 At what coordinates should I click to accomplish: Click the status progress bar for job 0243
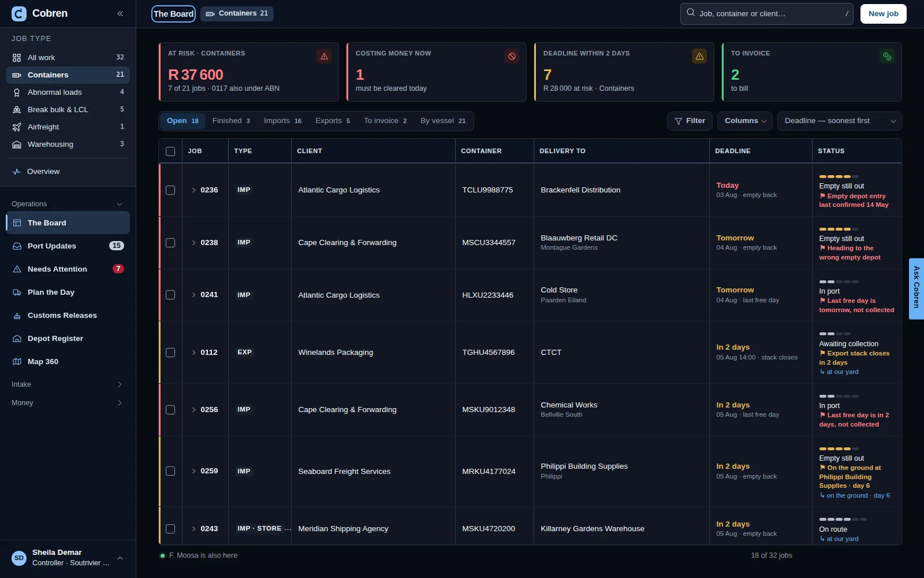click(x=843, y=520)
